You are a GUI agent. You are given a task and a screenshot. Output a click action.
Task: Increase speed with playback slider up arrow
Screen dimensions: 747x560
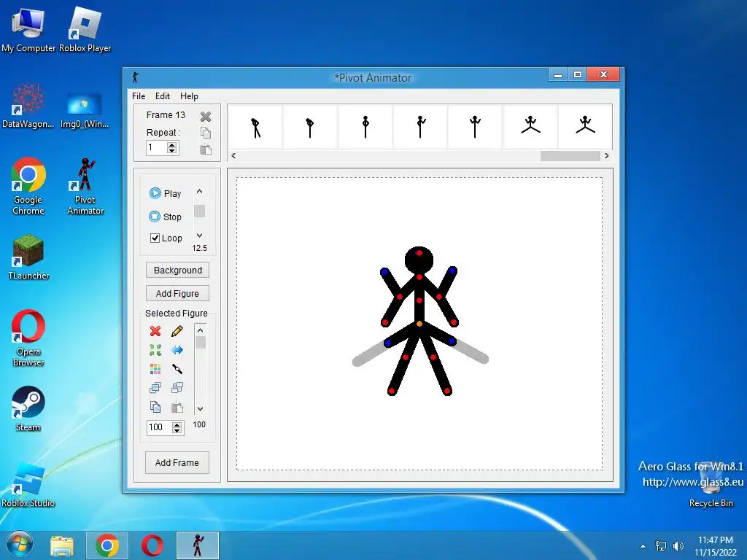200,192
